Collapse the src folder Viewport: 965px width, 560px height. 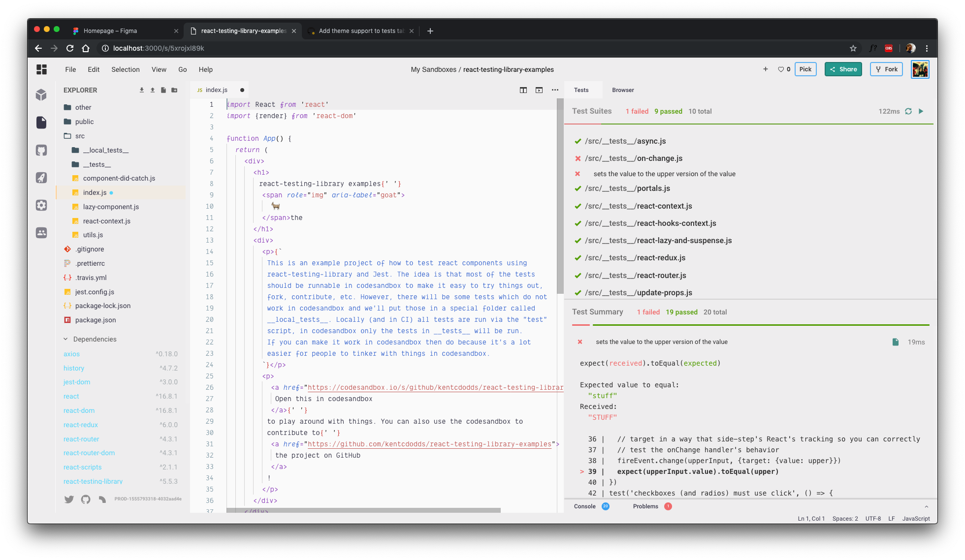(x=79, y=136)
